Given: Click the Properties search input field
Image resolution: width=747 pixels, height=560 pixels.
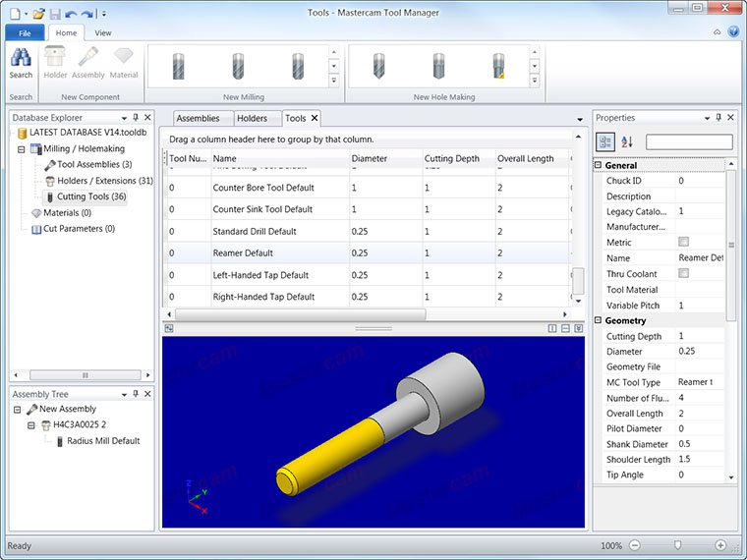Looking at the screenshot, I should (x=689, y=141).
